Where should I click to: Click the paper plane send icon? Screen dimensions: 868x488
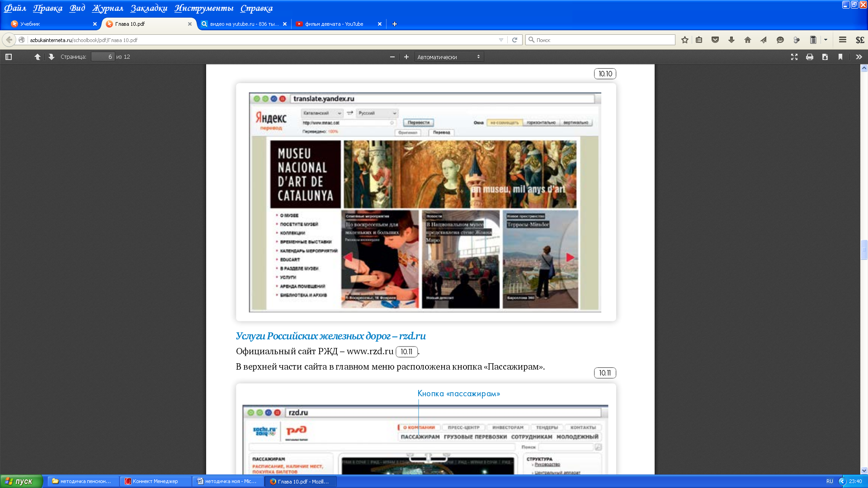tap(764, 40)
